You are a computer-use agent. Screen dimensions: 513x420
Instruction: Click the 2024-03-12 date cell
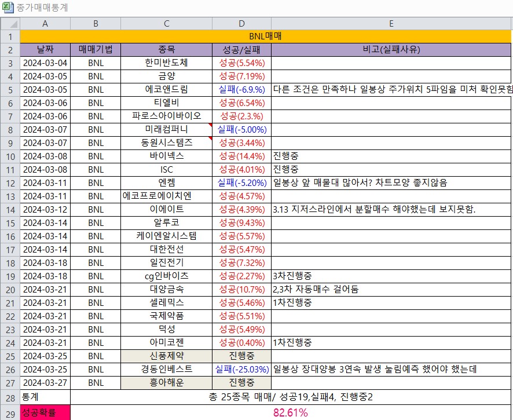pos(45,210)
